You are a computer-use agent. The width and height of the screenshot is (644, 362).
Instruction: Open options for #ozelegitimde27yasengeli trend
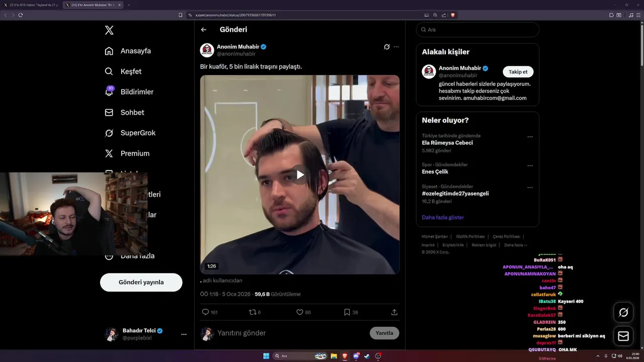[530, 188]
